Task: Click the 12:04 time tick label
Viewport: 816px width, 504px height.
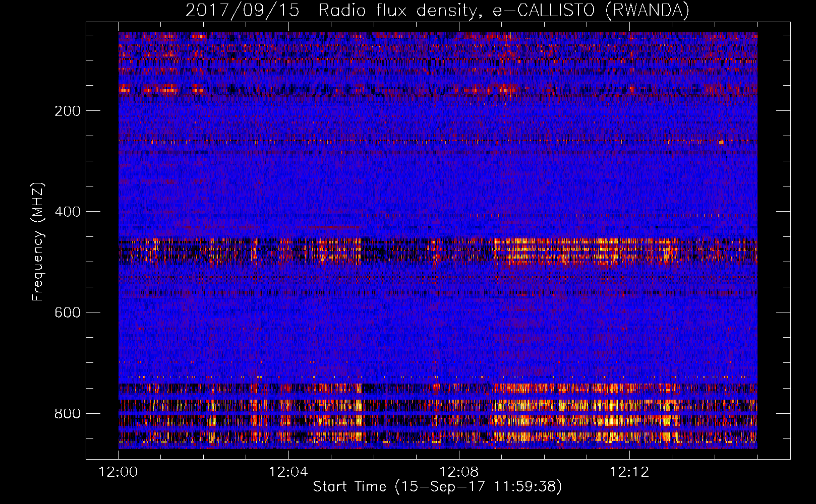Action: point(288,472)
